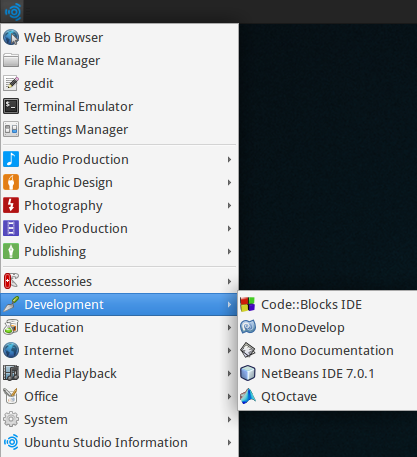The height and width of the screenshot is (457, 417).
Task: Click the gedit notepad icon
Action: pos(11,84)
